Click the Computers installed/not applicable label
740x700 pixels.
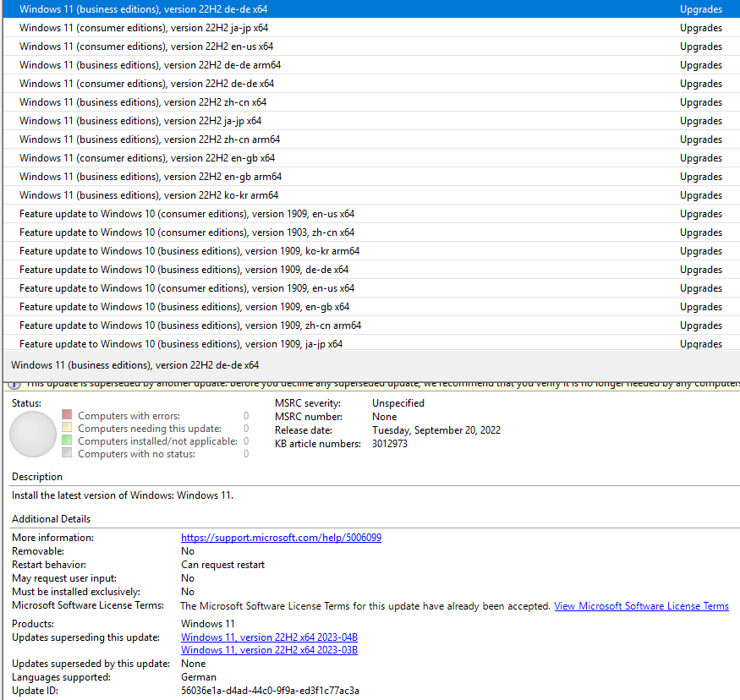click(x=157, y=441)
